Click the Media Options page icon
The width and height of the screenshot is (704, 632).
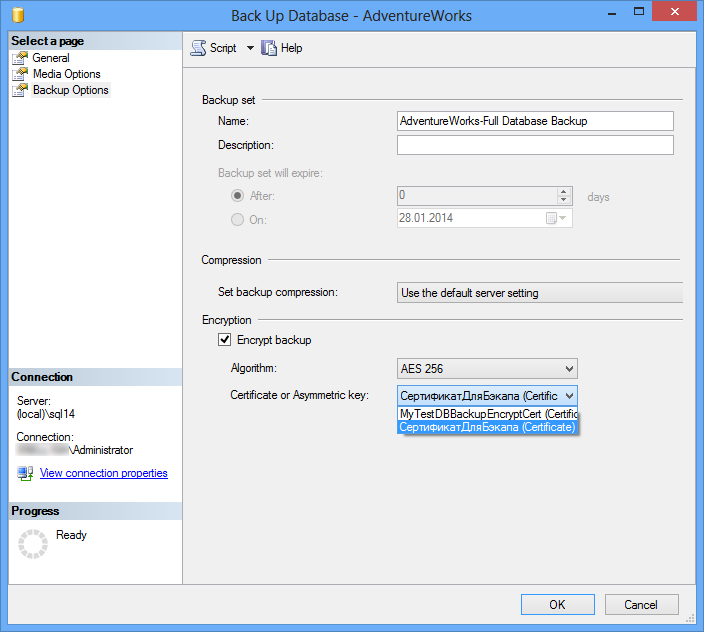click(20, 74)
